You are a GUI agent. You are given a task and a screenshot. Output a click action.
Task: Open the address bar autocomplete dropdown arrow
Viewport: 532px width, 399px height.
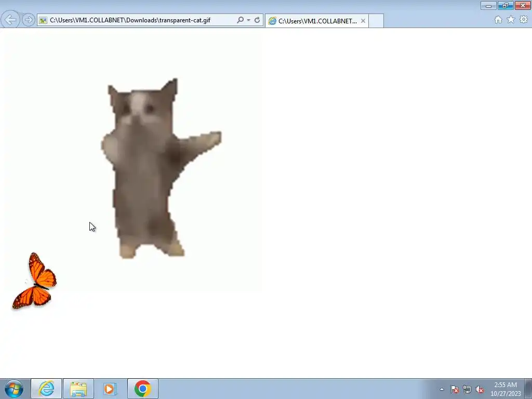249,20
